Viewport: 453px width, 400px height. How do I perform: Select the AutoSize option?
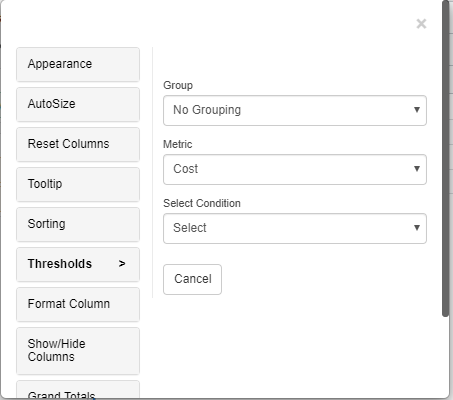pyautogui.click(x=78, y=104)
